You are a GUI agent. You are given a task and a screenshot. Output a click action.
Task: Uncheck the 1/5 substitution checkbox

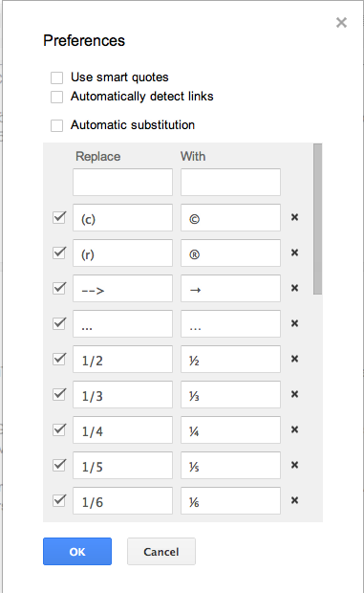[x=59, y=465]
